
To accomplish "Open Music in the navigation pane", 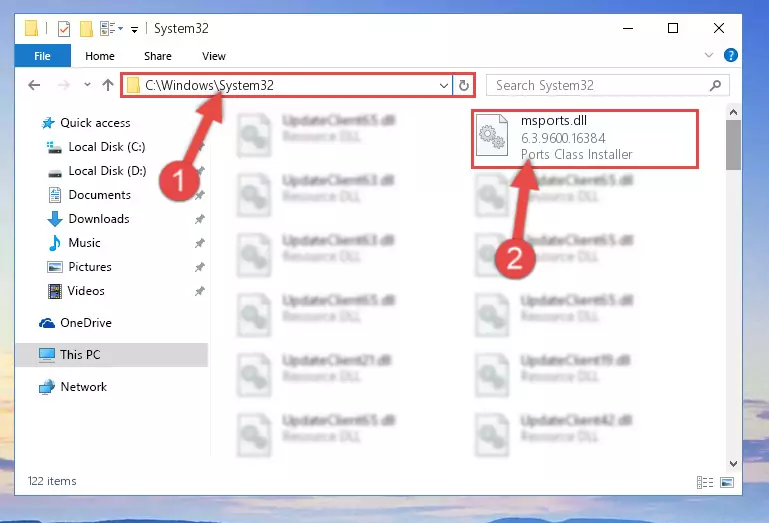I will (x=84, y=243).
